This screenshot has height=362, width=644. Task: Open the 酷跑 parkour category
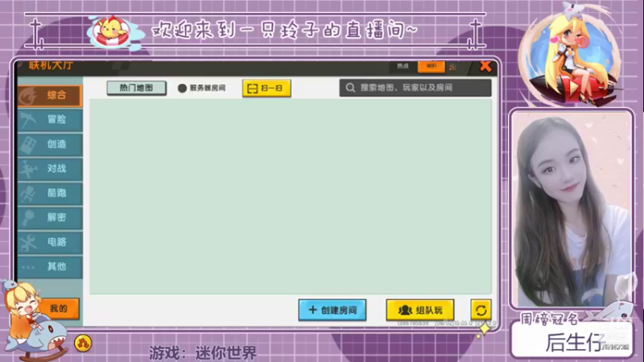pyautogui.click(x=50, y=193)
